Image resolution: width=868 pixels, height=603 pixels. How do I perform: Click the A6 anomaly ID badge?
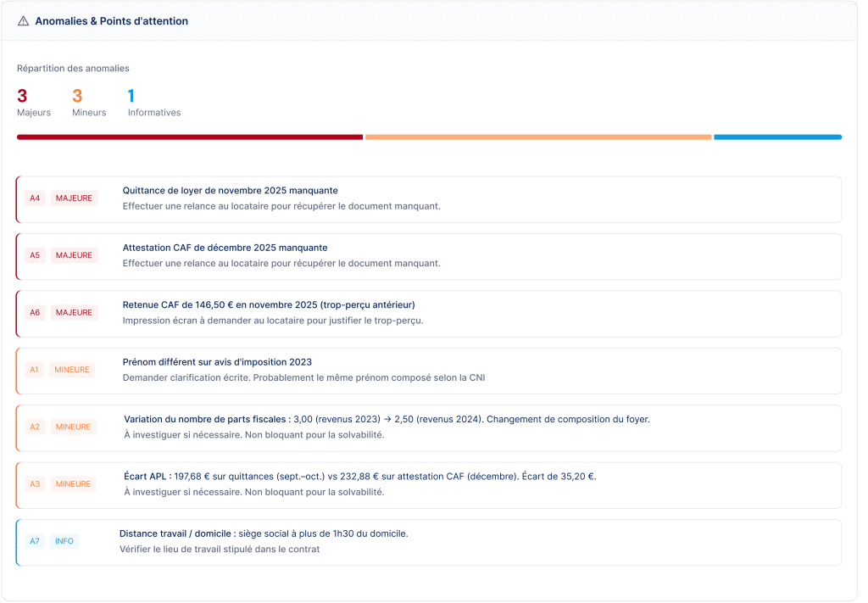coord(35,313)
